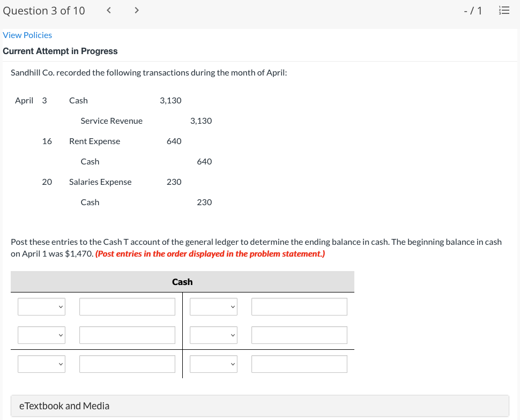
Task: Go to the previous question arrow
Action: tap(109, 11)
